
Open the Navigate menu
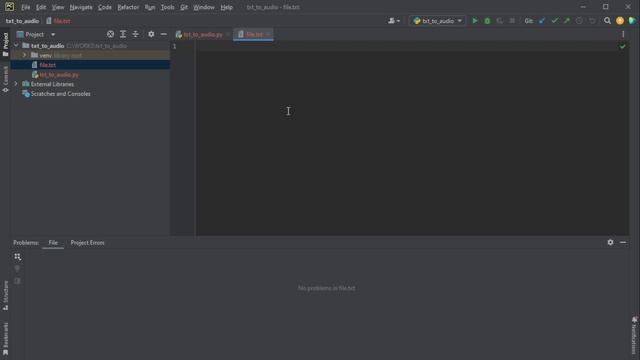click(x=81, y=7)
